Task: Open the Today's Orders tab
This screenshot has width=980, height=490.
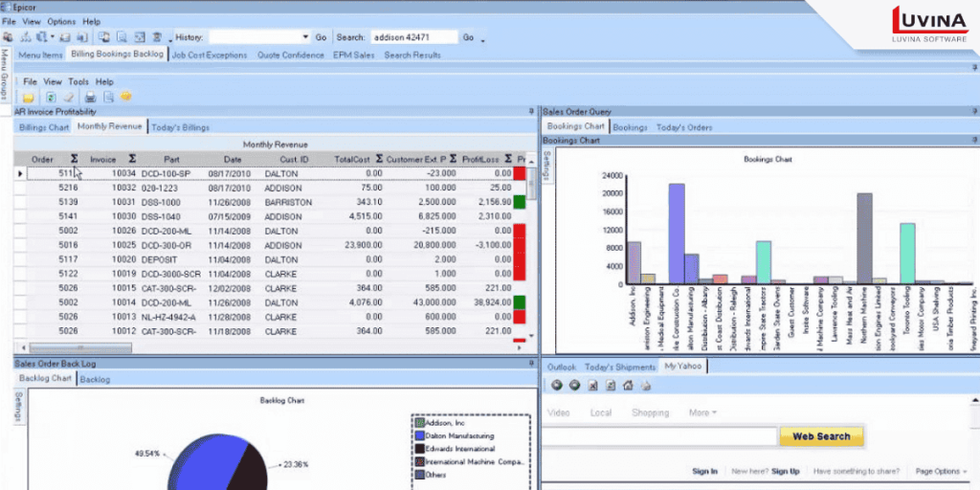Action: [683, 127]
